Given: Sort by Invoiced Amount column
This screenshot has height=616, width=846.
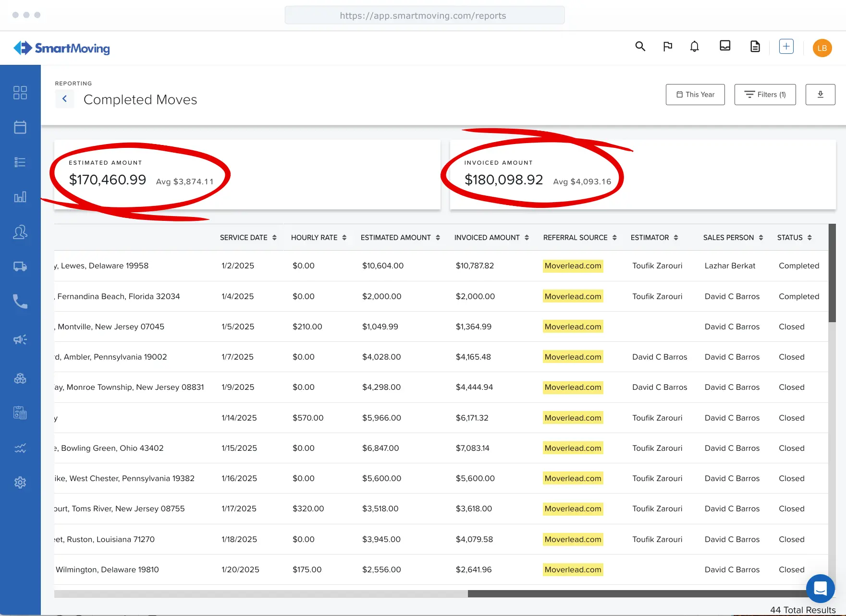Looking at the screenshot, I should [491, 238].
